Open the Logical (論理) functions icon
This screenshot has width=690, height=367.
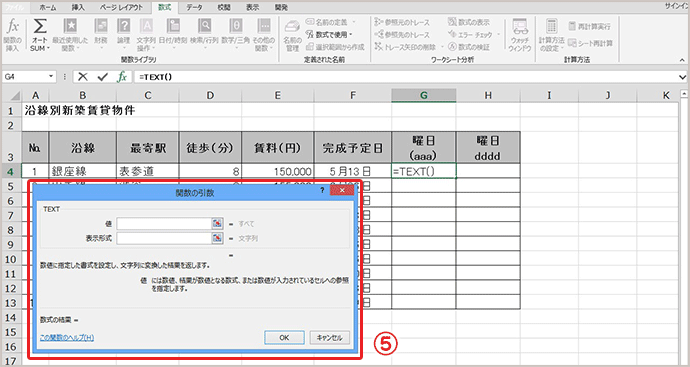click(123, 35)
